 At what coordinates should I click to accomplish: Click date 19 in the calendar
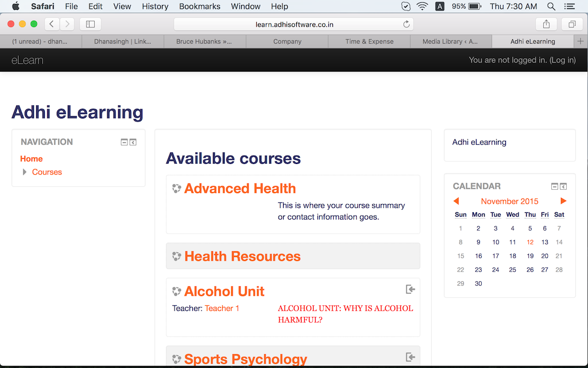click(x=530, y=256)
